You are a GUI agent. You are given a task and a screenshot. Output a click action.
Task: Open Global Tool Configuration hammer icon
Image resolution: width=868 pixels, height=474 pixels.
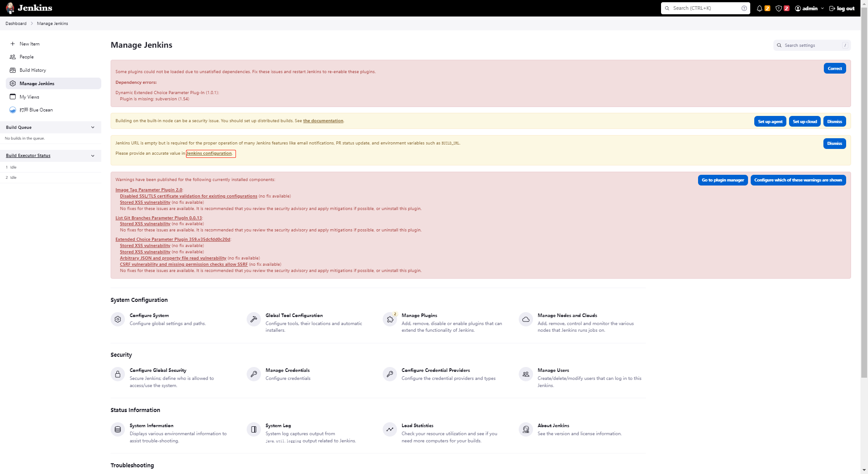click(254, 319)
